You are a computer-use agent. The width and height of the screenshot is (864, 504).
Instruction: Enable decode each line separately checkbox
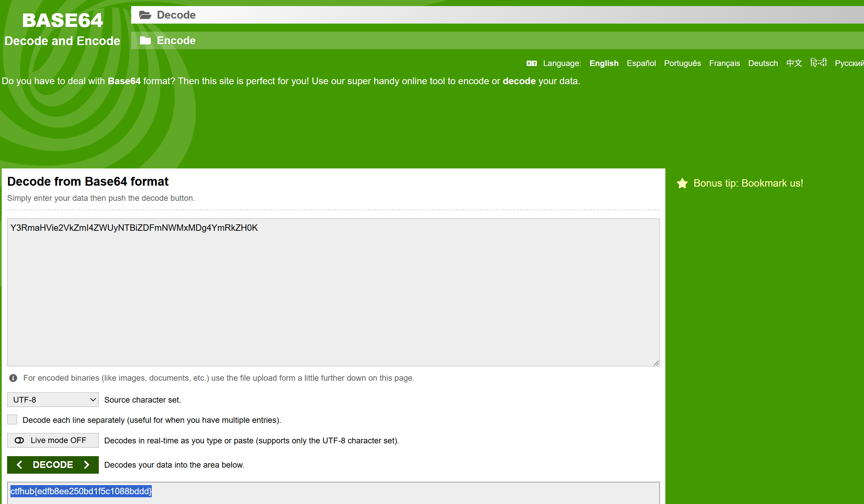click(x=12, y=420)
